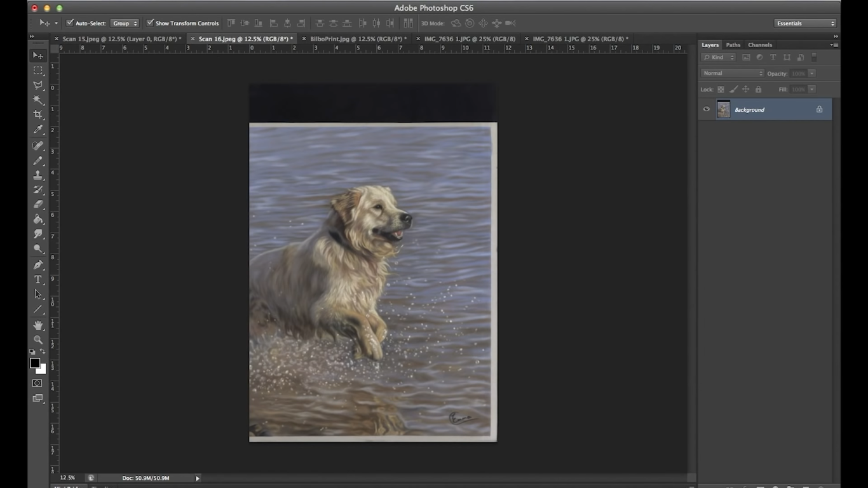This screenshot has width=868, height=488.
Task: Hide the Background layer with eye icon
Action: [706, 109]
